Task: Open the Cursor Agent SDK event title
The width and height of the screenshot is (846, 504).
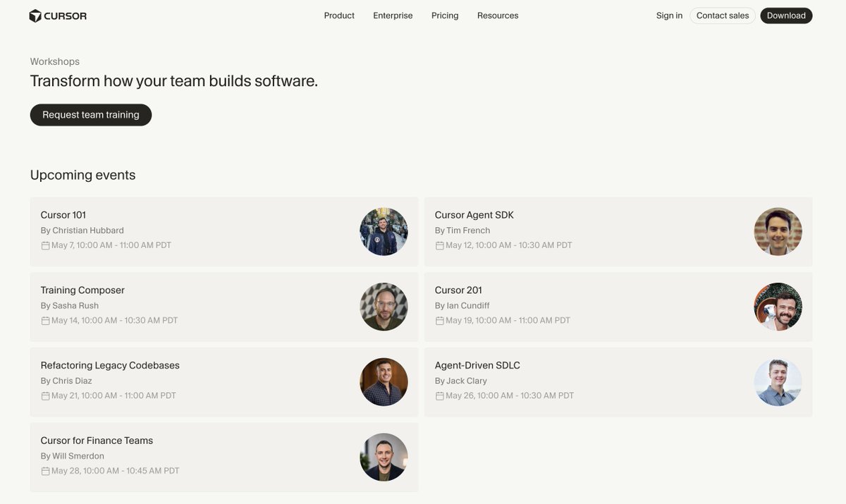Action: 474,215
